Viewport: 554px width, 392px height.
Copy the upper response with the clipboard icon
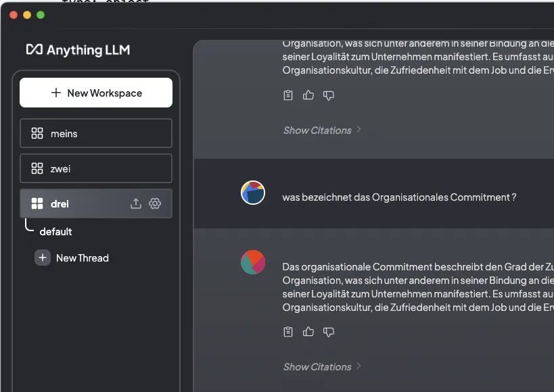click(x=288, y=95)
